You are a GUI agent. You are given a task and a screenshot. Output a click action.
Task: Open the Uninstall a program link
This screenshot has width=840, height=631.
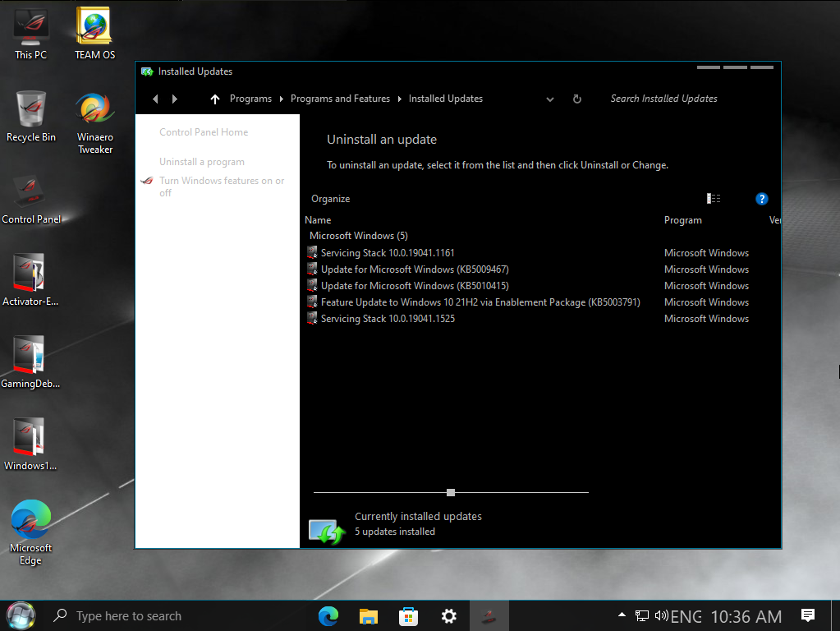[x=202, y=162]
